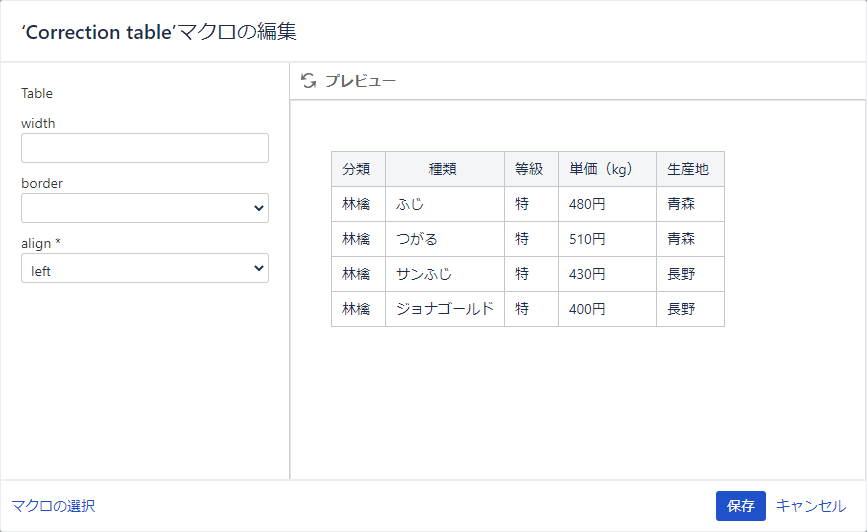
Task: Click the ふじ cell in the table
Action: (410, 204)
